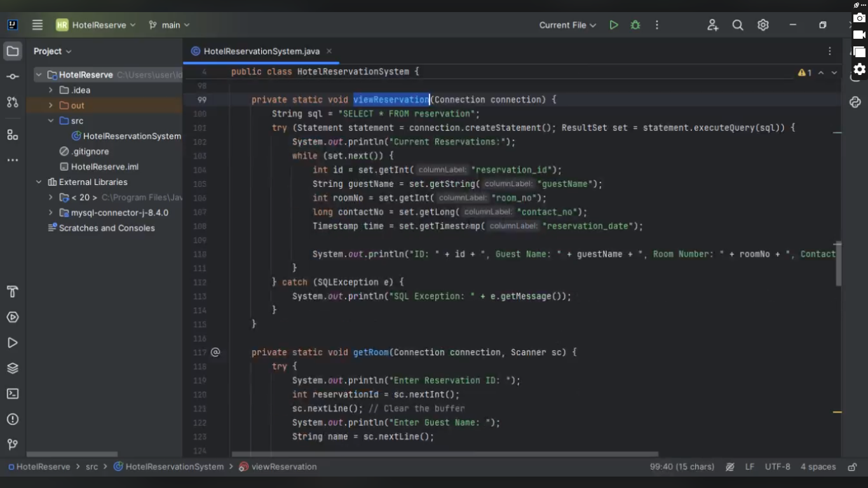This screenshot has height=488, width=868.
Task: Open recorder overlay settings gear
Action: coord(859,69)
